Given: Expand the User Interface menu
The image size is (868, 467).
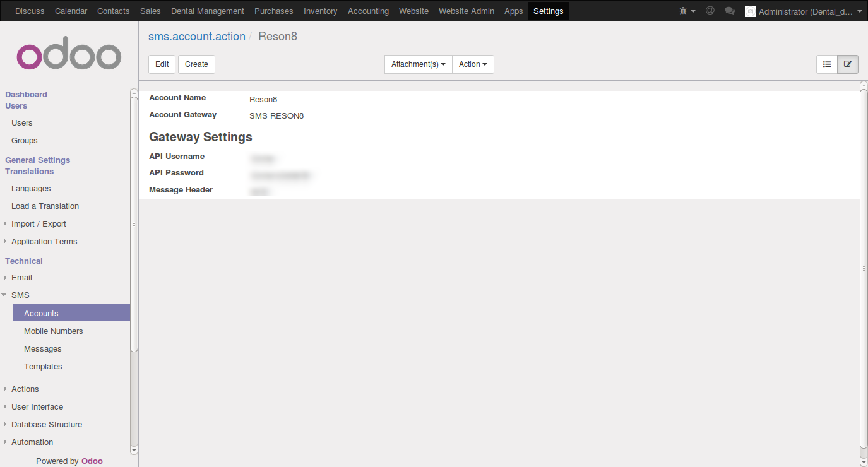Looking at the screenshot, I should [x=37, y=407].
